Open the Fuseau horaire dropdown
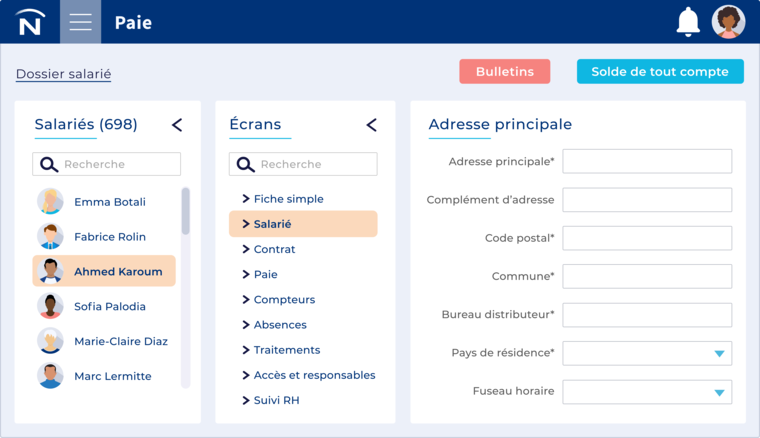 pyautogui.click(x=718, y=392)
